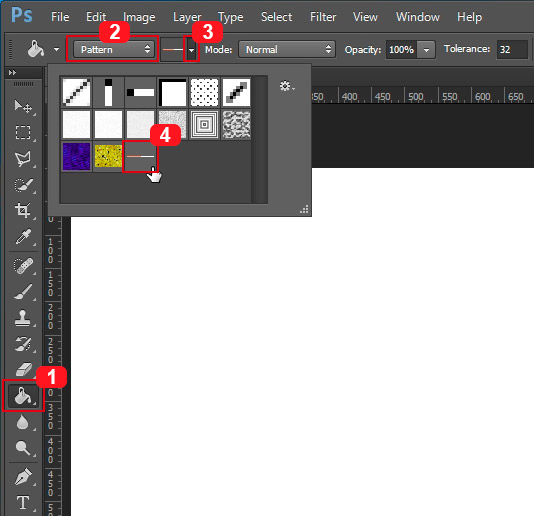Choose the gray camouflage texture pattern
The width and height of the screenshot is (534, 516).
coord(236,124)
